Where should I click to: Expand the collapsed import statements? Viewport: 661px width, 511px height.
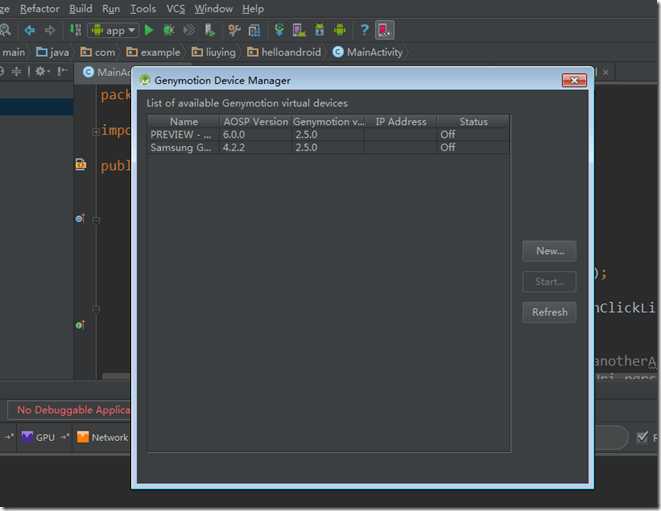coord(96,132)
